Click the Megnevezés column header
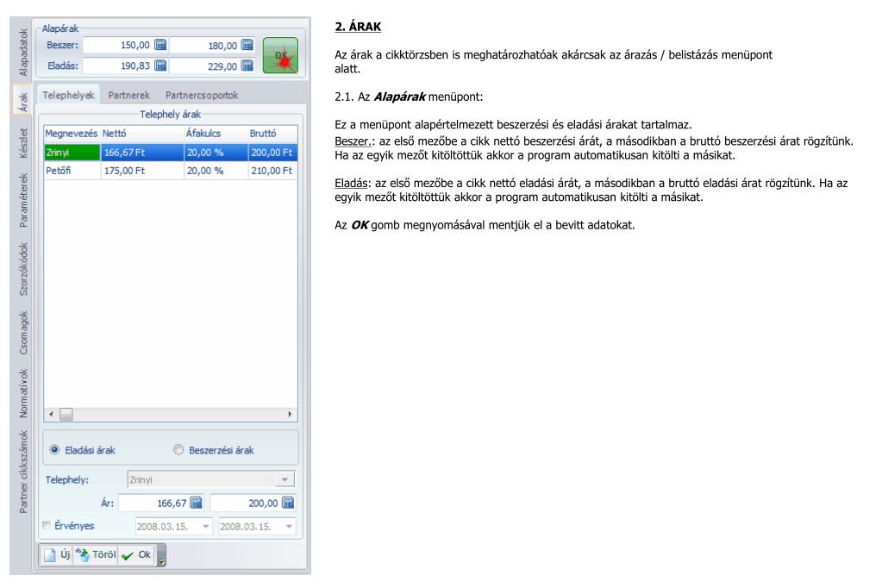882x588 pixels. point(72,134)
